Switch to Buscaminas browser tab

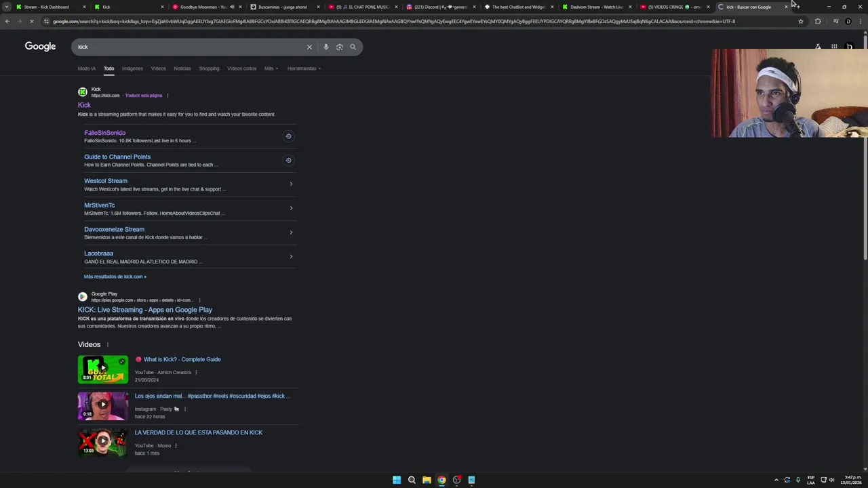(x=283, y=7)
